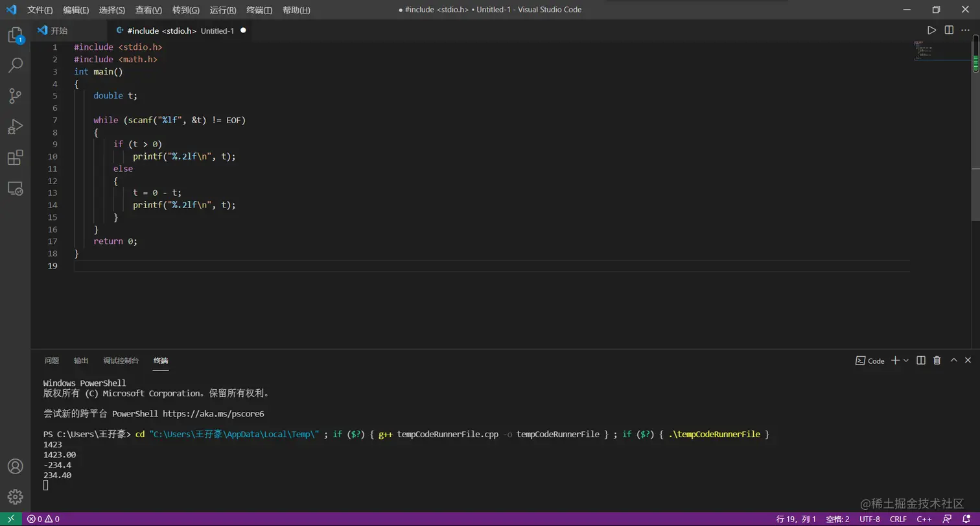Open editor More Actions ellipsis
The width and height of the screenshot is (980, 526).
pyautogui.click(x=966, y=30)
